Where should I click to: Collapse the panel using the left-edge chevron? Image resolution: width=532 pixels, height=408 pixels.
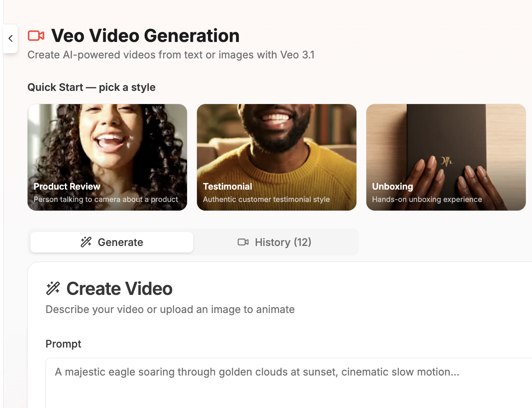[10, 38]
